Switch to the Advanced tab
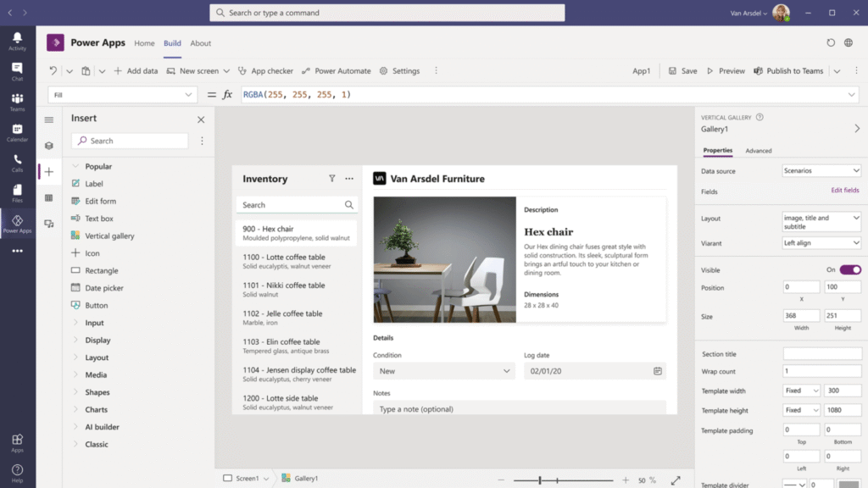Screen dimensions: 868x488 coord(758,151)
